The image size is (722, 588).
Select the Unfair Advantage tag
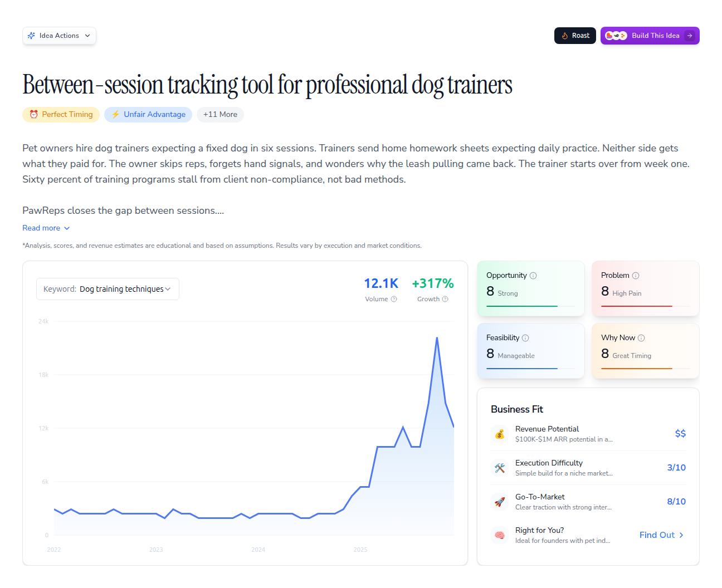(x=148, y=114)
